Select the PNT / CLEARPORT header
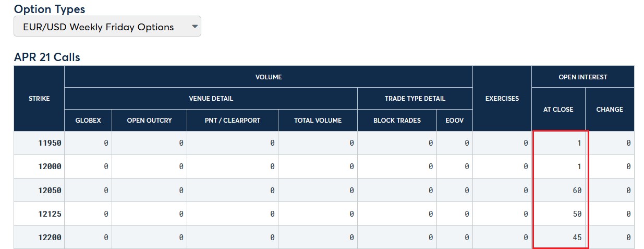This screenshot has width=644, height=249. pos(233,120)
